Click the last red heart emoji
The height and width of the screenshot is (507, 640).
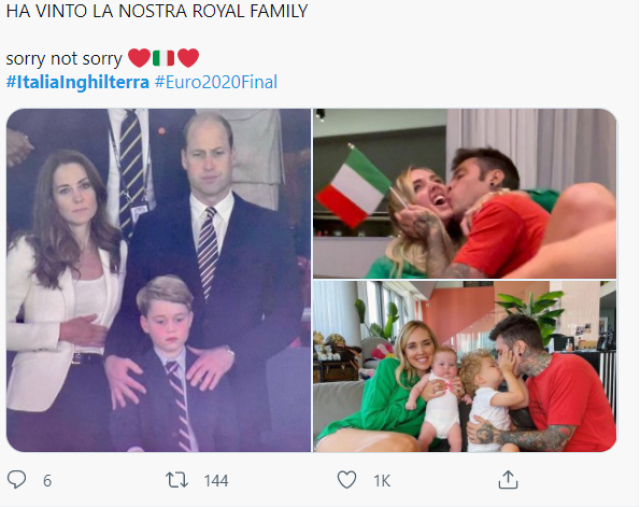point(188,59)
